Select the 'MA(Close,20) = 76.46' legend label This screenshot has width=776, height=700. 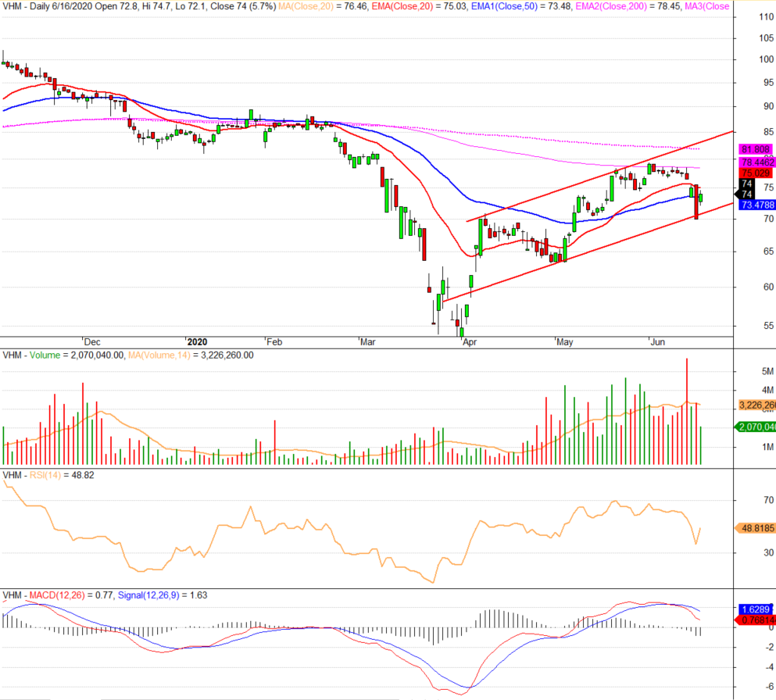tap(324, 6)
